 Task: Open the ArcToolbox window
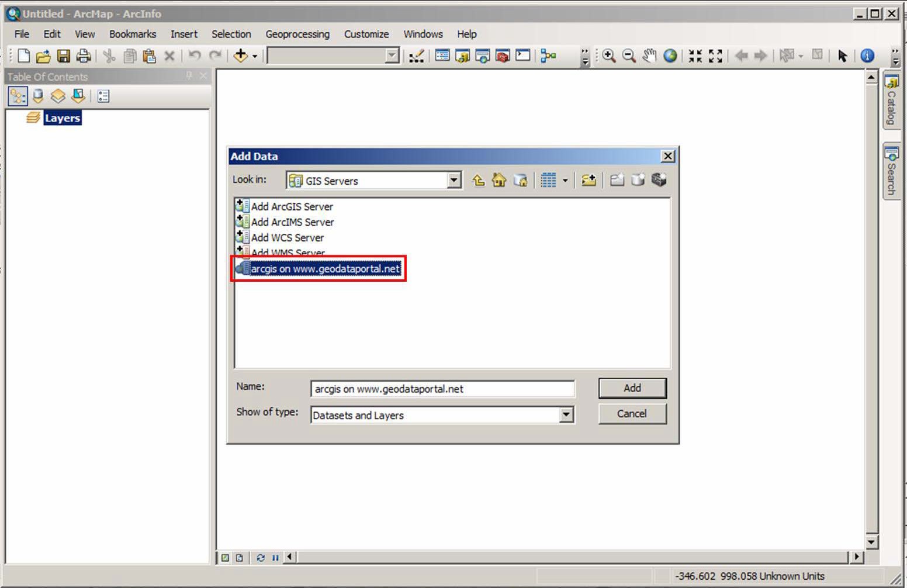pos(503,56)
